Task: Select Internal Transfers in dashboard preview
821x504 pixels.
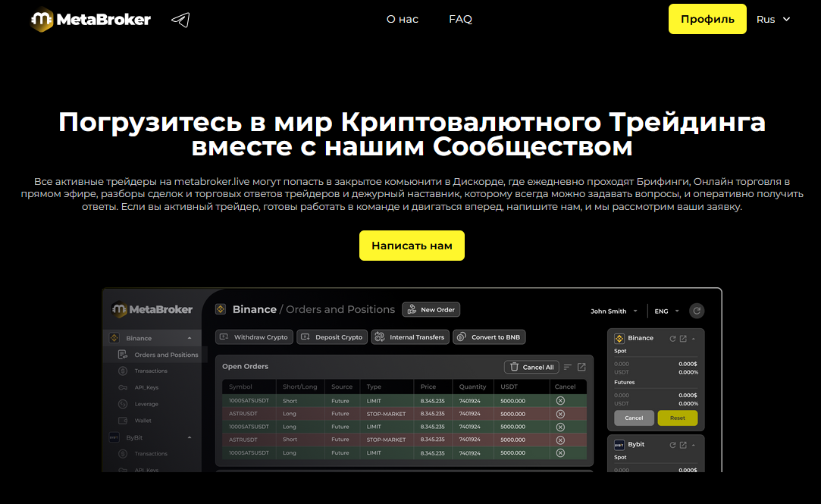Action: pyautogui.click(x=410, y=337)
